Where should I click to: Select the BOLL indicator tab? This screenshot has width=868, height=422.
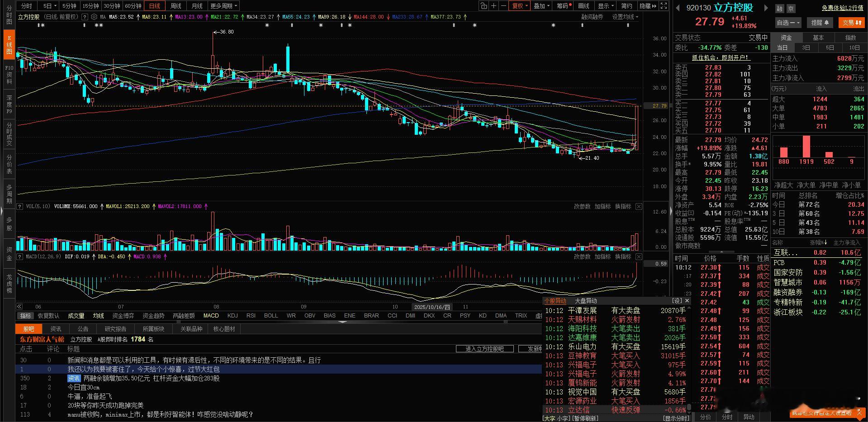pos(271,316)
